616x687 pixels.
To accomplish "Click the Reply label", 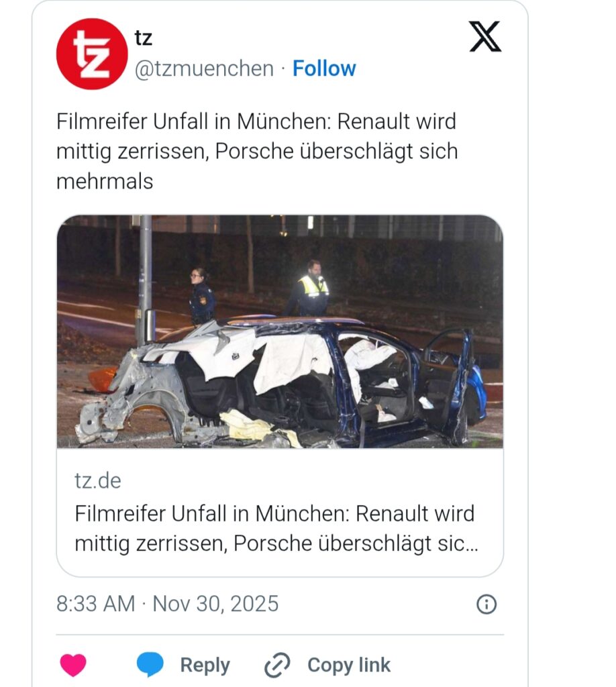I will (205, 665).
